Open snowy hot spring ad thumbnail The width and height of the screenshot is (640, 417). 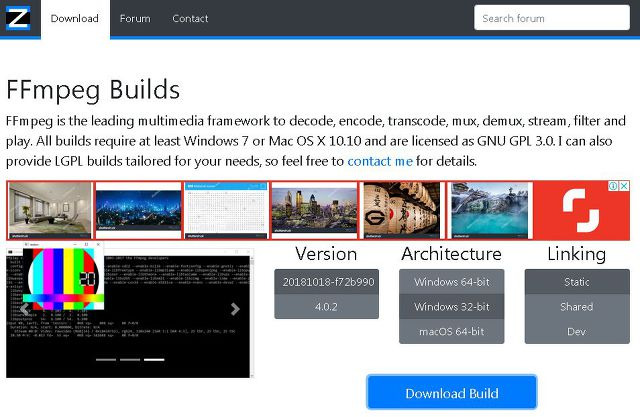(x=490, y=210)
